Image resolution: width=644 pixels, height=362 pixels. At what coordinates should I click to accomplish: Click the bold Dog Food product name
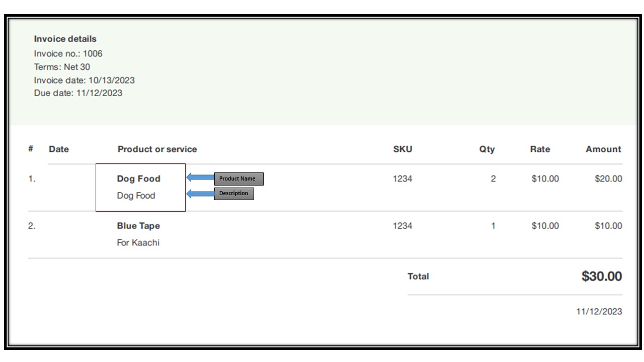click(138, 178)
